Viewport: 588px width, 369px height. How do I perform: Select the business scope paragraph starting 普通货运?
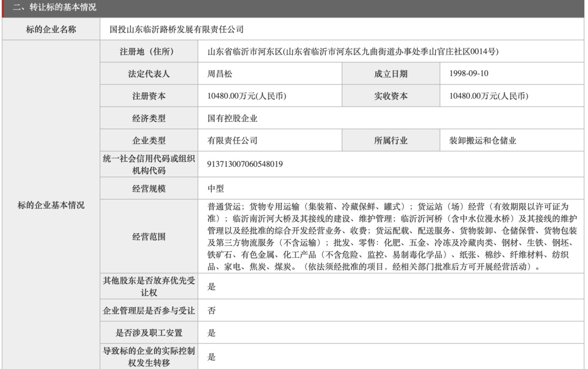(392, 237)
